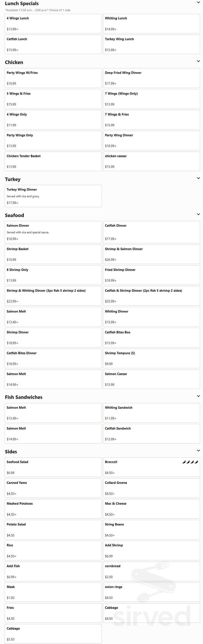Collapse the Lunch Specials section

click(198, 3)
